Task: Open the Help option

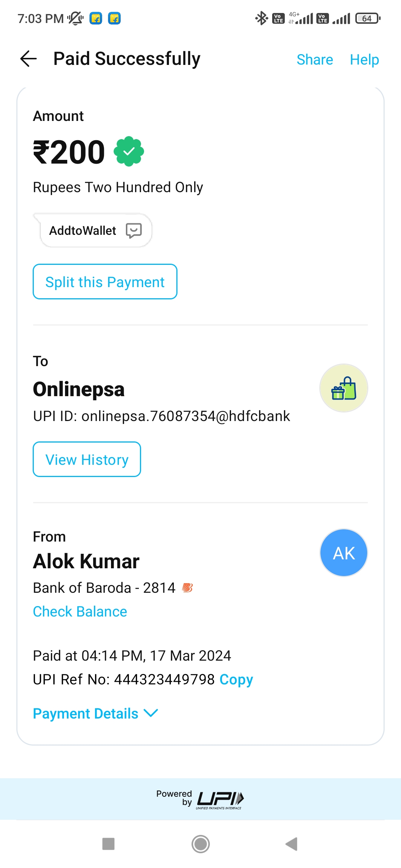Action: point(364,59)
